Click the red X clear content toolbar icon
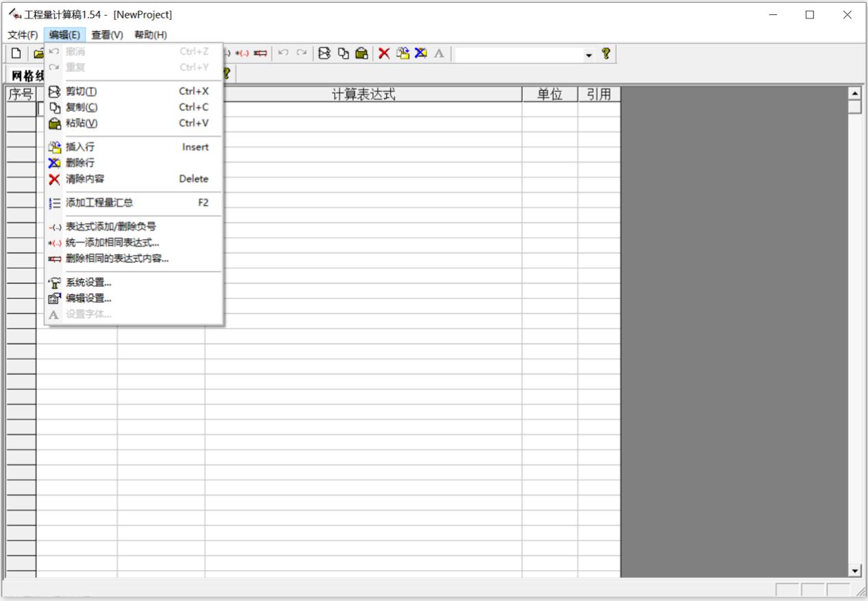 (x=385, y=53)
